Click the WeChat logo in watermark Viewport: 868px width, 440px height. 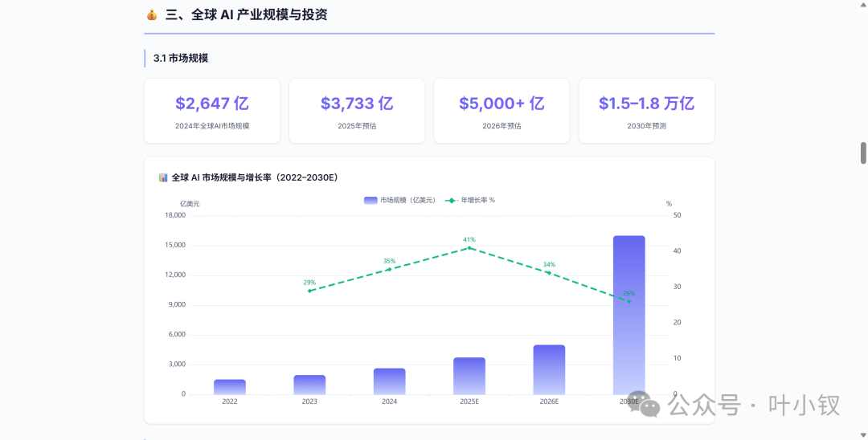[650, 407]
